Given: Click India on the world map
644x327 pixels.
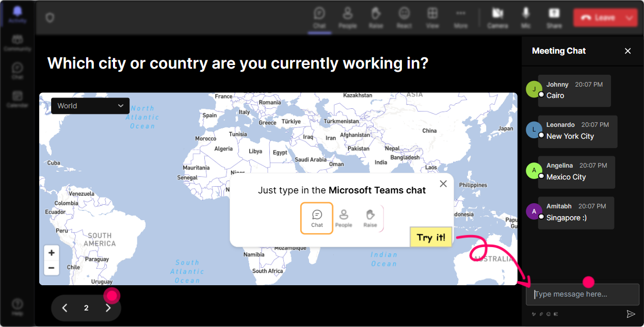Looking at the screenshot, I should [x=381, y=162].
